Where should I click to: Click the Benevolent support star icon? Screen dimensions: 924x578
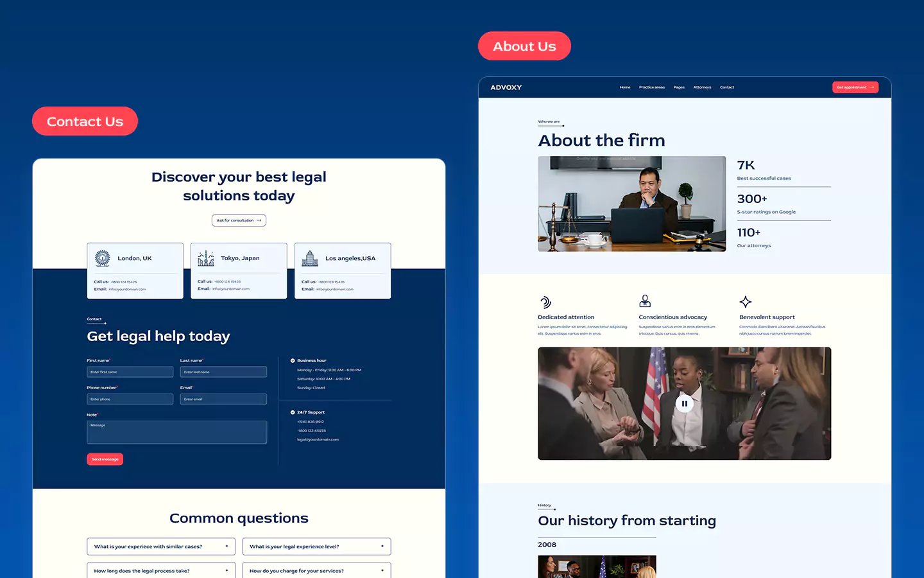click(x=745, y=302)
